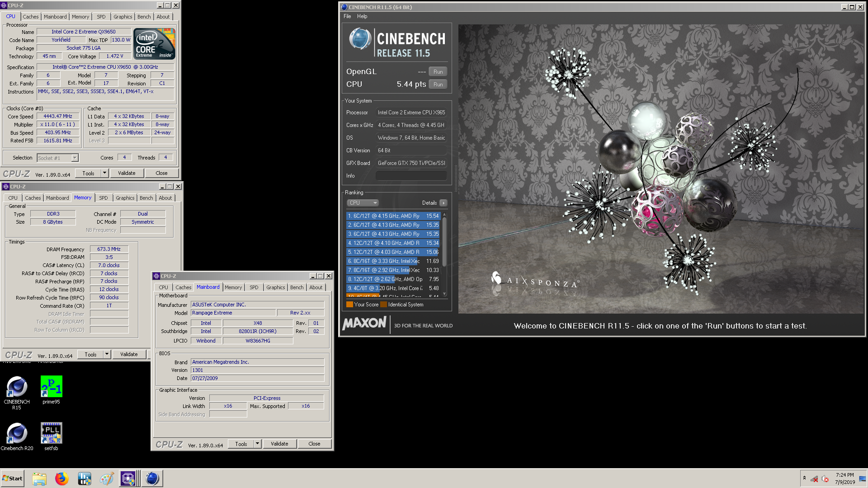Click the Start button
The image size is (868, 488).
pyautogui.click(x=12, y=479)
